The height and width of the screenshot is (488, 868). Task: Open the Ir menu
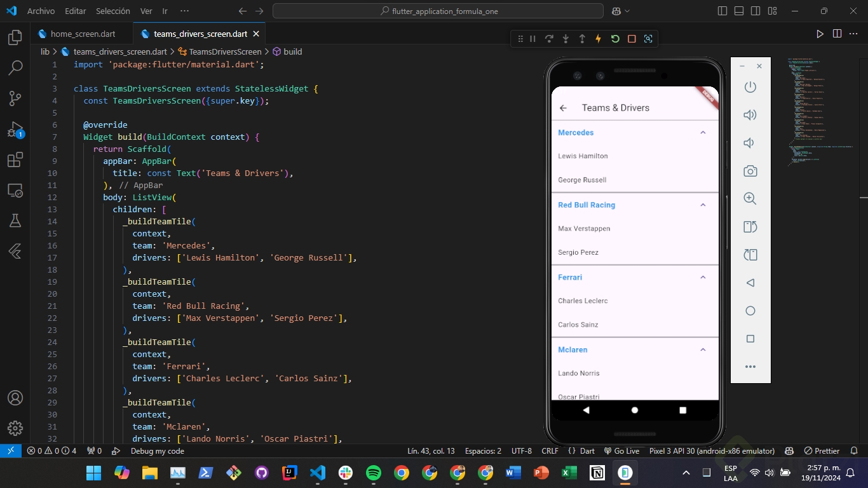(165, 11)
